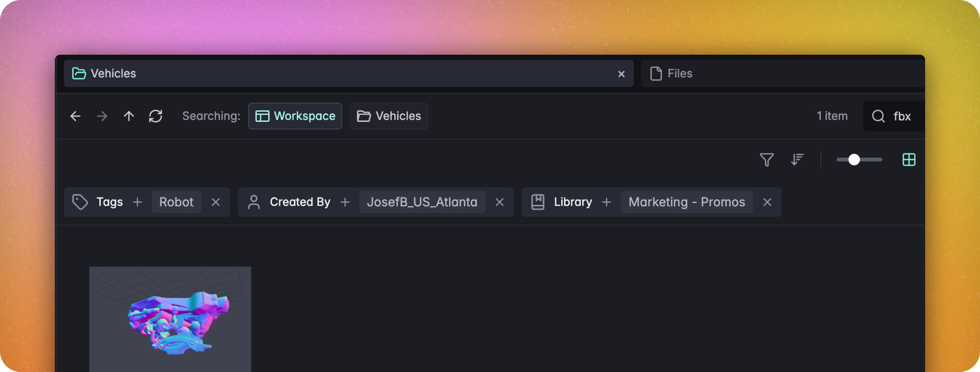Toggle the Workspace search scope

(x=295, y=116)
